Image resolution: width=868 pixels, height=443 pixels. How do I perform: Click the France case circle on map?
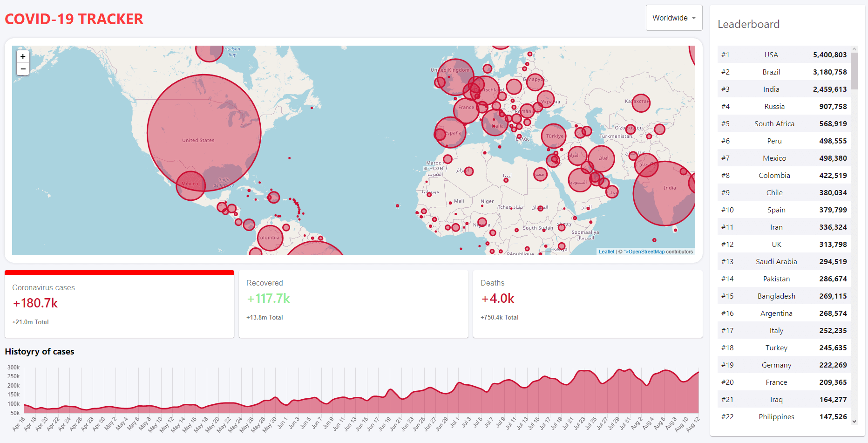(x=467, y=110)
